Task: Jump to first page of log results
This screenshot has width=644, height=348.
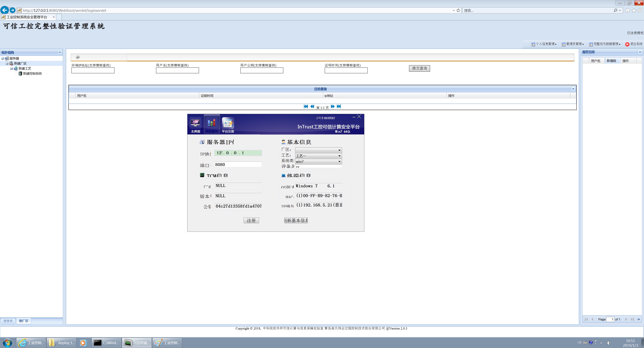Action: [x=306, y=107]
